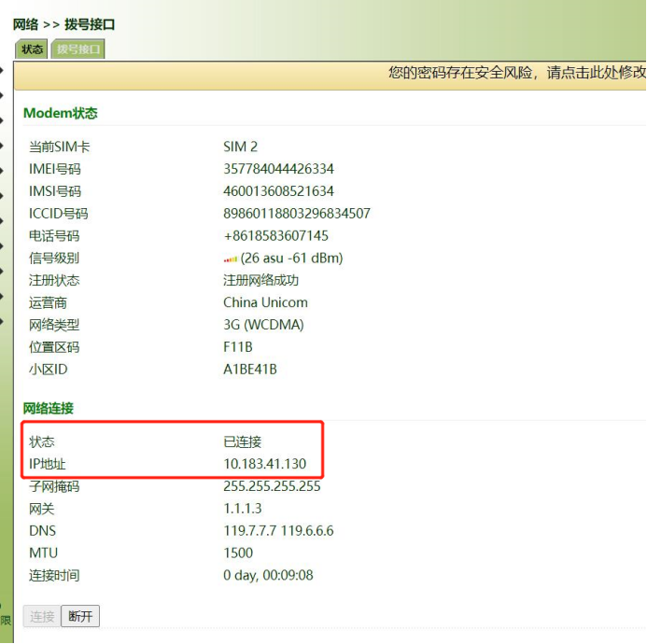This screenshot has height=644, width=647.
Task: Click the topmost sidebar arrow beside the tabs
Action: pos(3,70)
